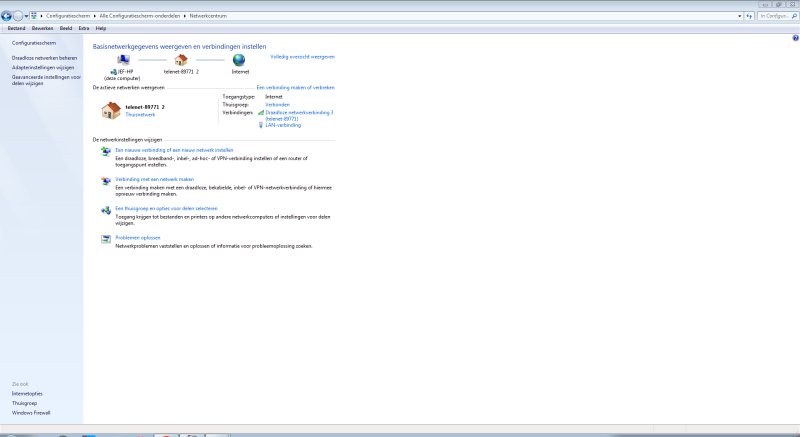Open the address bar history dropdown arrow

[738, 16]
